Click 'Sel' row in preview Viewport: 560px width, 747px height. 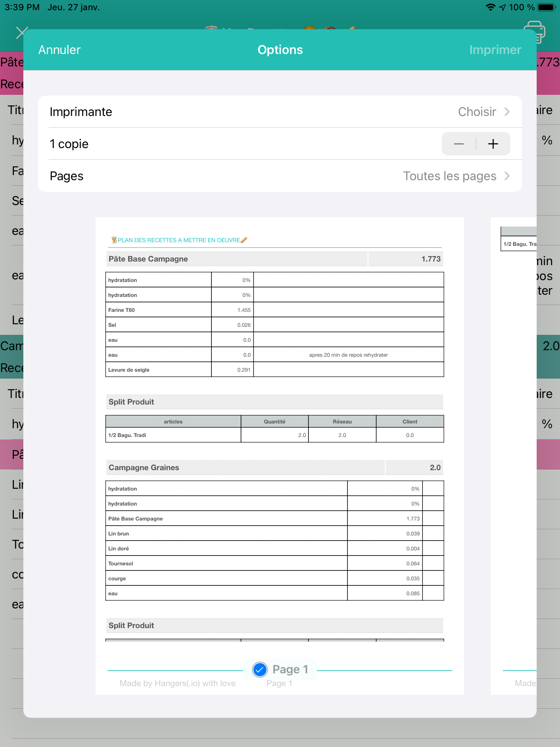275,325
